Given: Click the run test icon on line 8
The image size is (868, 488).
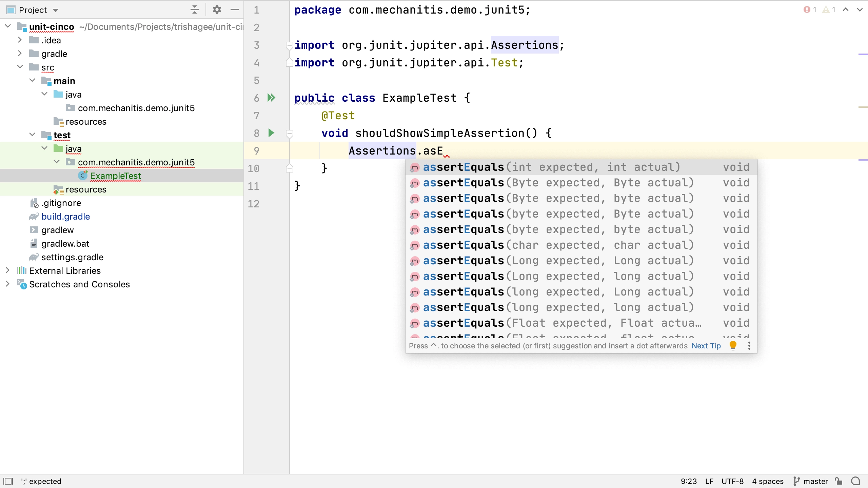Looking at the screenshot, I should tap(271, 133).
